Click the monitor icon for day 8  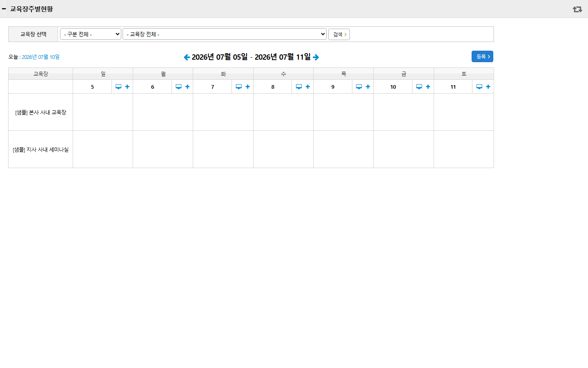pos(299,87)
